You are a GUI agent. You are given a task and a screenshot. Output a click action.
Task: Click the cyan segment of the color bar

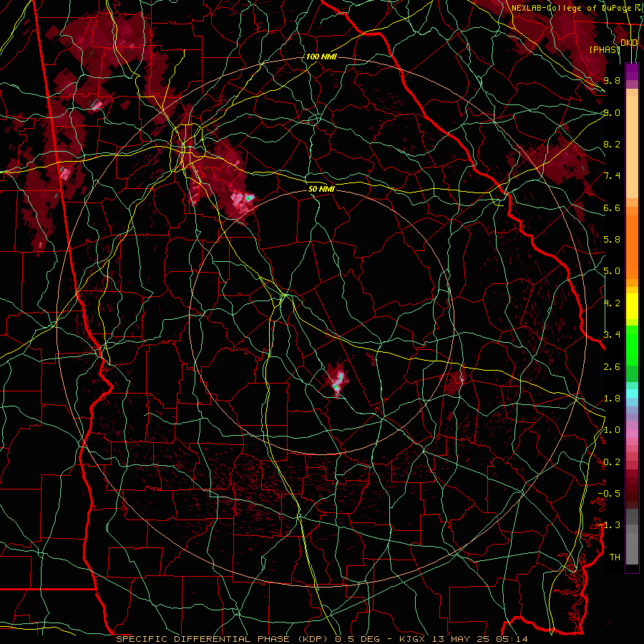pos(632,393)
